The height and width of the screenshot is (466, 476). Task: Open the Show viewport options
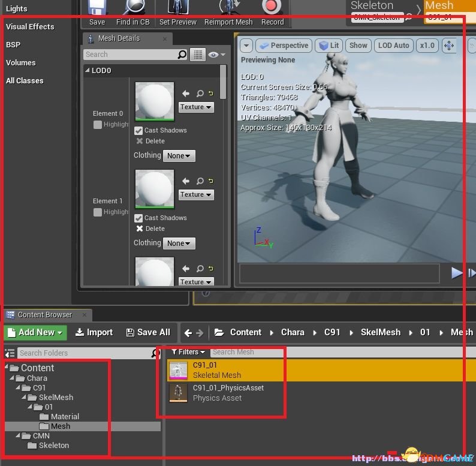point(358,46)
